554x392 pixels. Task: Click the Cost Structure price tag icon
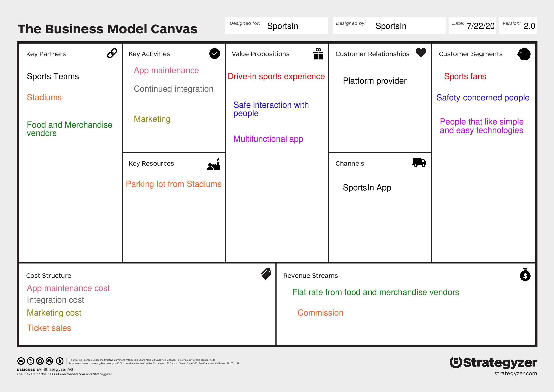click(266, 274)
